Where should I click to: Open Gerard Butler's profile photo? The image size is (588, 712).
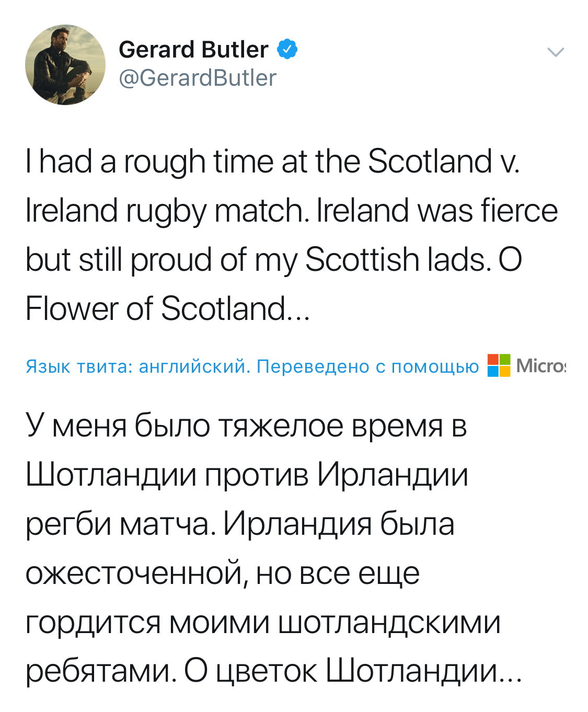tap(65, 65)
